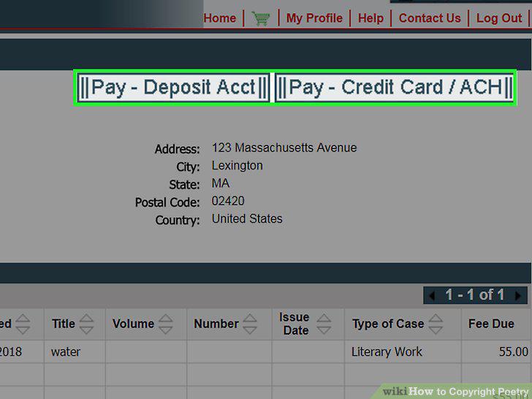
Task: Sort by the Type of Case column arrows
Action: click(x=436, y=324)
